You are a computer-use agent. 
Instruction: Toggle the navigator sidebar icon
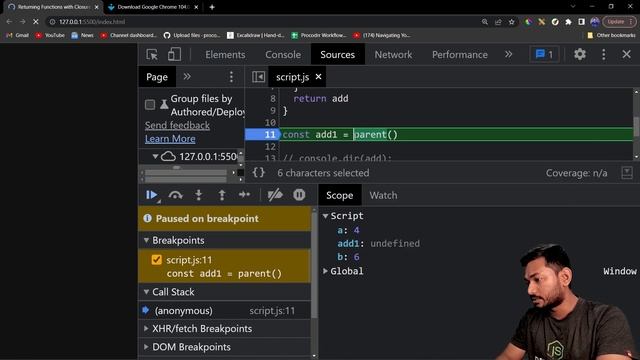pyautogui.click(x=258, y=77)
